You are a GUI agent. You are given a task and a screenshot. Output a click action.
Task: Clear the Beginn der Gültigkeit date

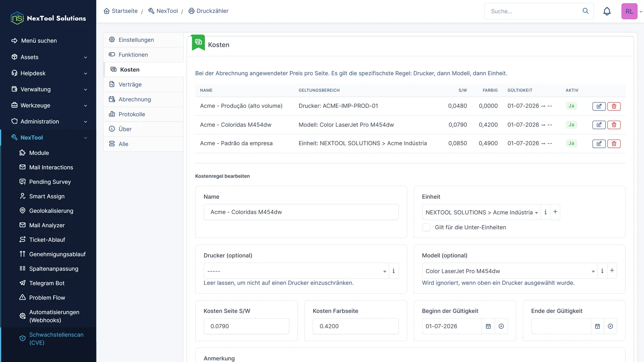click(501, 326)
